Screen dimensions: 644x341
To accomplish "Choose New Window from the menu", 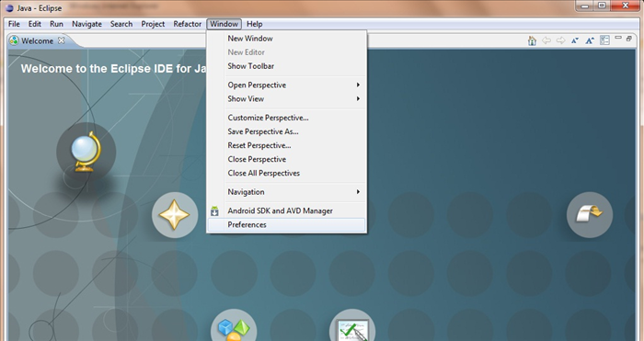I will pos(286,39).
